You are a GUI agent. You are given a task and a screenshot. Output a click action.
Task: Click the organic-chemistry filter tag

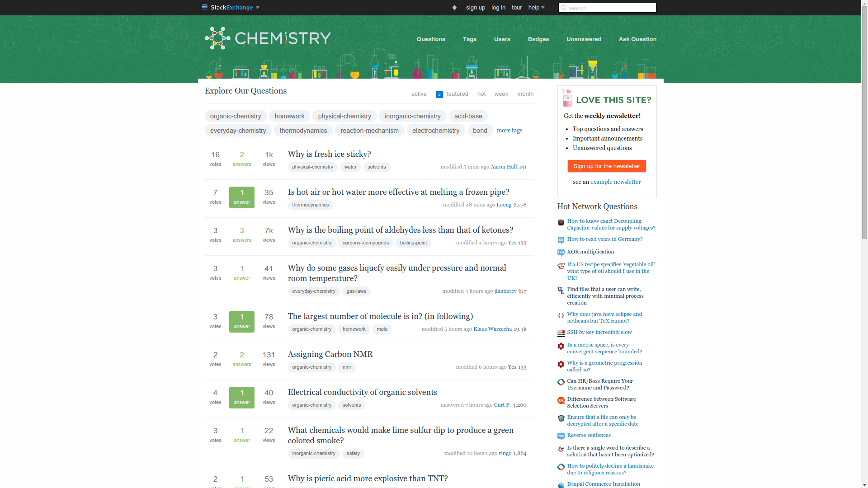pyautogui.click(x=236, y=116)
